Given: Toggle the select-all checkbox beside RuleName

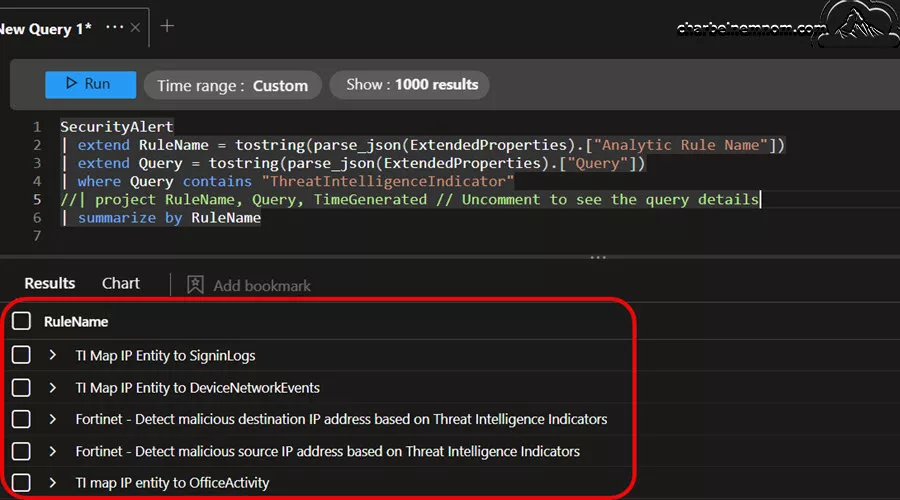Looking at the screenshot, I should (x=21, y=321).
